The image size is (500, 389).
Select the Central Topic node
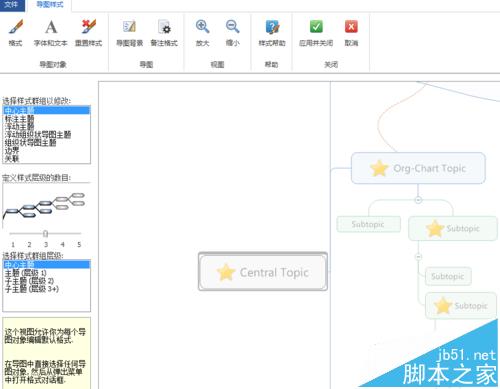point(263,272)
